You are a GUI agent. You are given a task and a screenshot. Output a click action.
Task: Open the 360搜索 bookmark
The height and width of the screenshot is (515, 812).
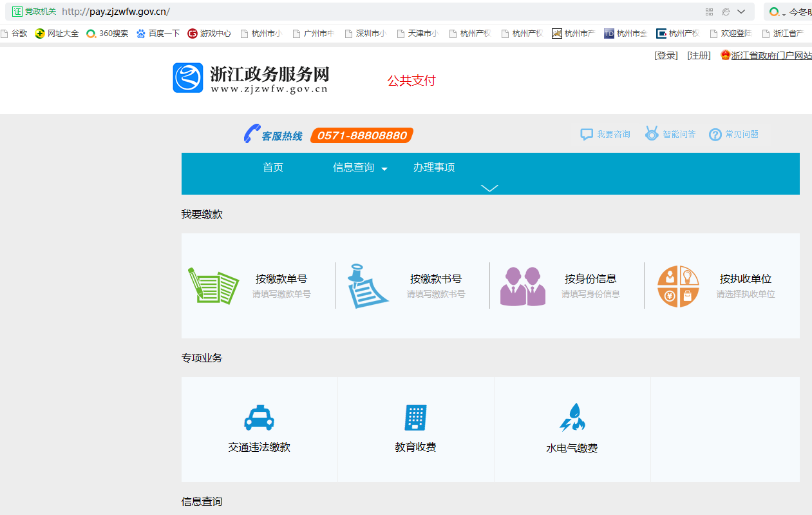point(108,34)
